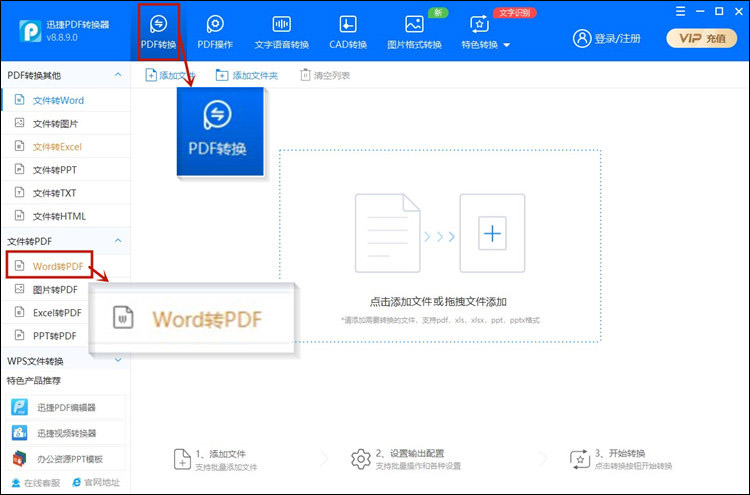Select PPT转PDF in sidebar
The width and height of the screenshot is (750, 495).
pyautogui.click(x=46, y=336)
